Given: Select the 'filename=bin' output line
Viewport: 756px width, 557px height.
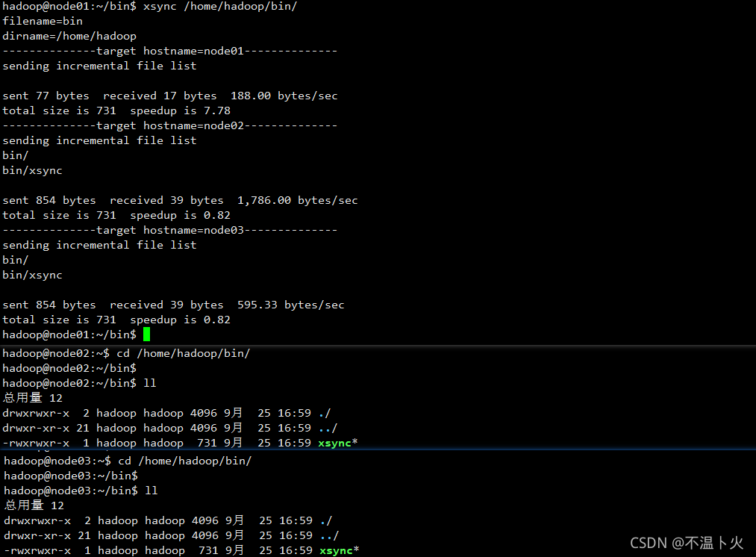Looking at the screenshot, I should [43, 21].
